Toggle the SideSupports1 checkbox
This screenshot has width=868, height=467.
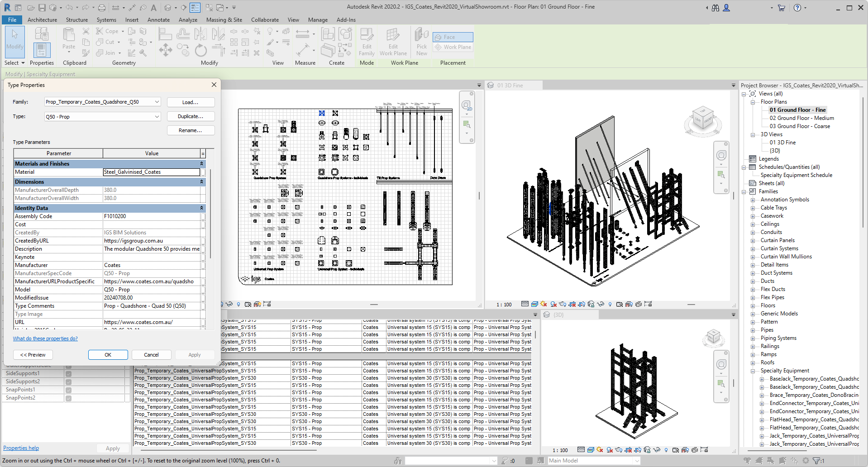69,374
